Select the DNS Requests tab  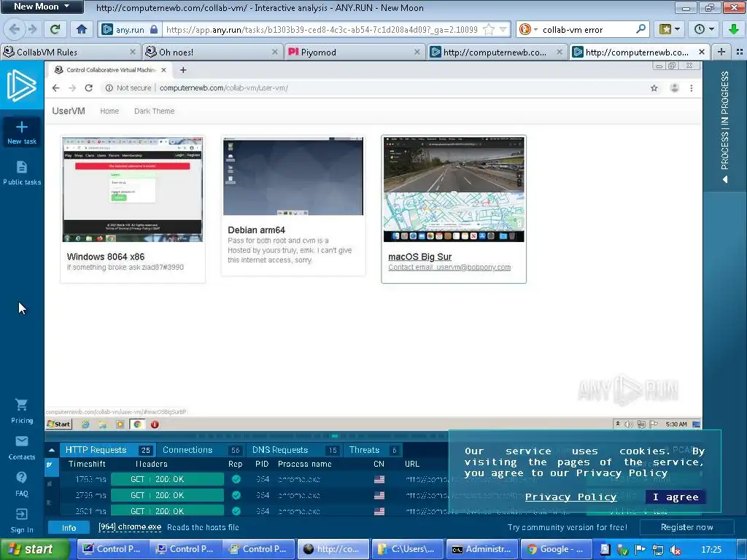[294, 450]
